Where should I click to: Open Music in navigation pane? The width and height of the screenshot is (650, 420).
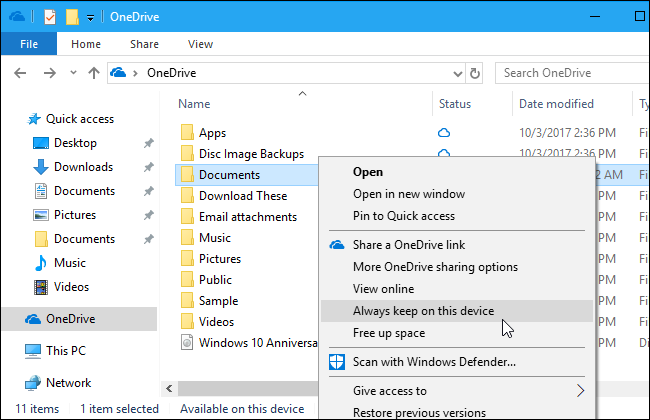[70, 263]
